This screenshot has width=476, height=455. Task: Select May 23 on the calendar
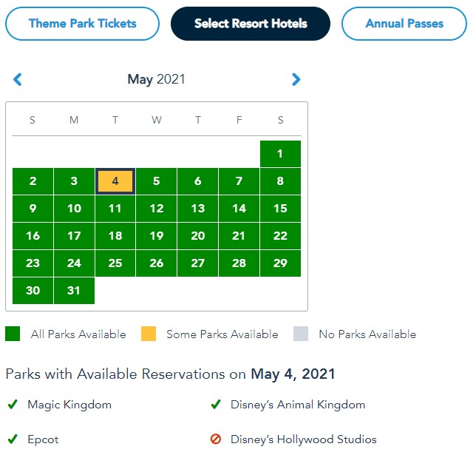(x=33, y=263)
